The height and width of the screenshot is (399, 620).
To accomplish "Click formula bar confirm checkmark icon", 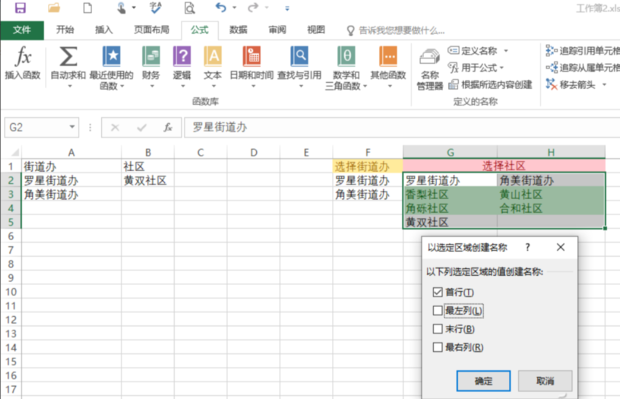I will 142,127.
